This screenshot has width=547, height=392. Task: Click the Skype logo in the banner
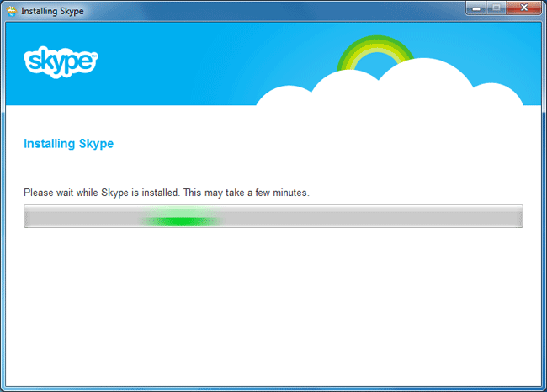pos(61,62)
